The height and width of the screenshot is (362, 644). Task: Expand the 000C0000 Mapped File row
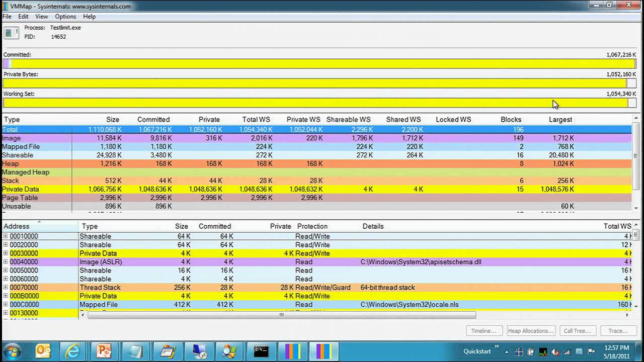tap(6, 305)
